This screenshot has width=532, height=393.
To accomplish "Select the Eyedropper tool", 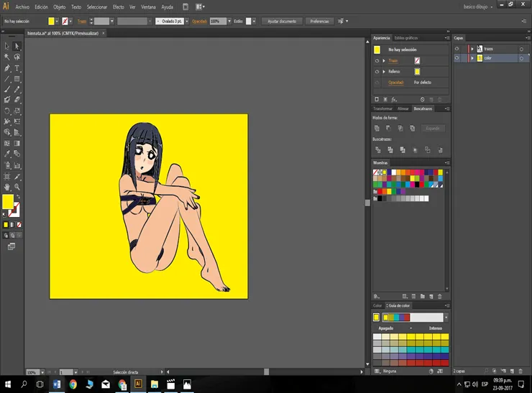I will pos(6,154).
